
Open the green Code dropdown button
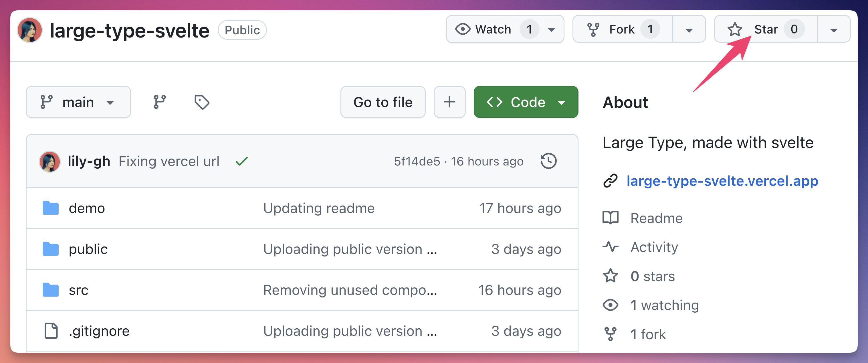526,102
